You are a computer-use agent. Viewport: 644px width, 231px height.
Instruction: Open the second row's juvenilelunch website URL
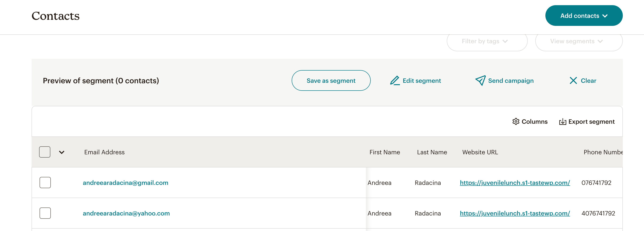click(515, 213)
